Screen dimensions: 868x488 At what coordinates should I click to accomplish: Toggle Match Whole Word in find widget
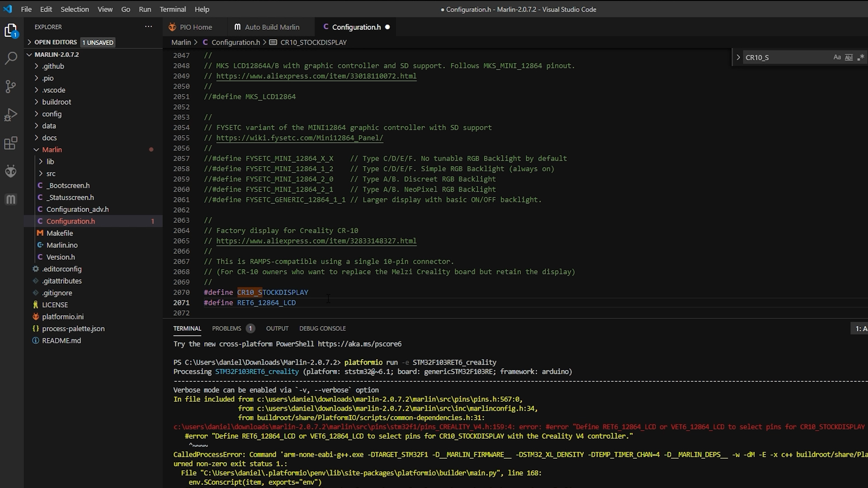(x=849, y=57)
